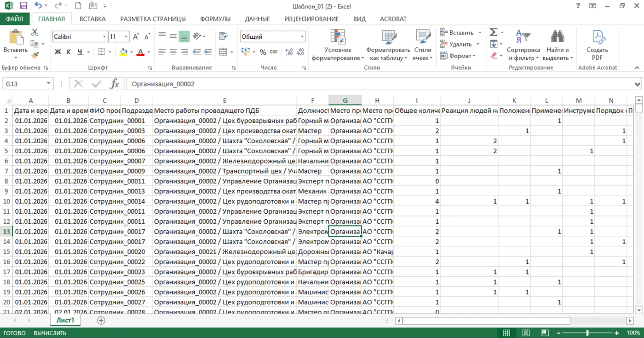Open Стили ячеек gallery
The height and width of the screenshot is (338, 644).
tap(423, 45)
